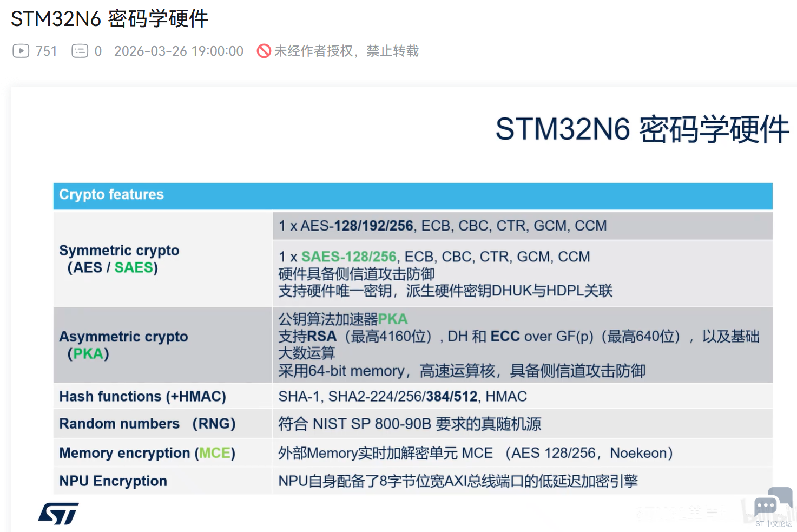Click the "Hash functions (+HMAC)" cell
The width and height of the screenshot is (797, 532).
coord(163,397)
